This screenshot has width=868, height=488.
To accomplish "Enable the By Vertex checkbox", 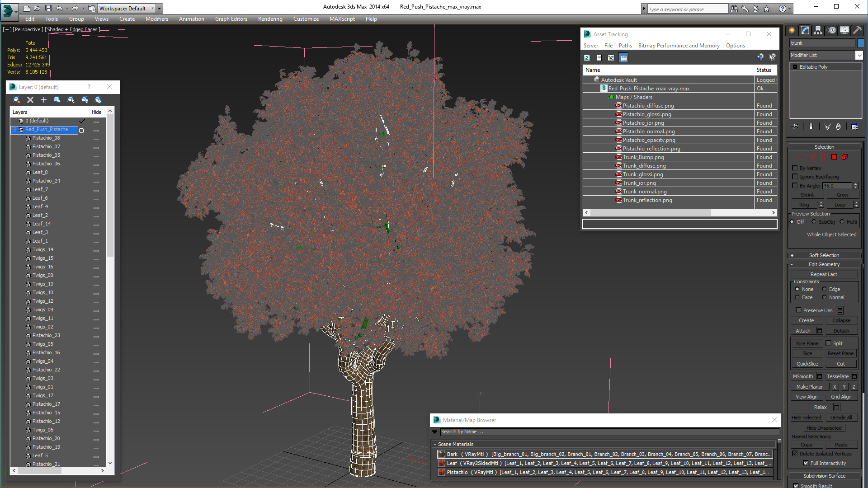I will (795, 168).
